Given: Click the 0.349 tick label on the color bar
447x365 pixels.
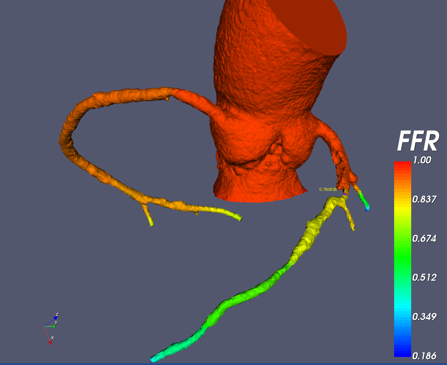Looking at the screenshot, I should (x=424, y=316).
